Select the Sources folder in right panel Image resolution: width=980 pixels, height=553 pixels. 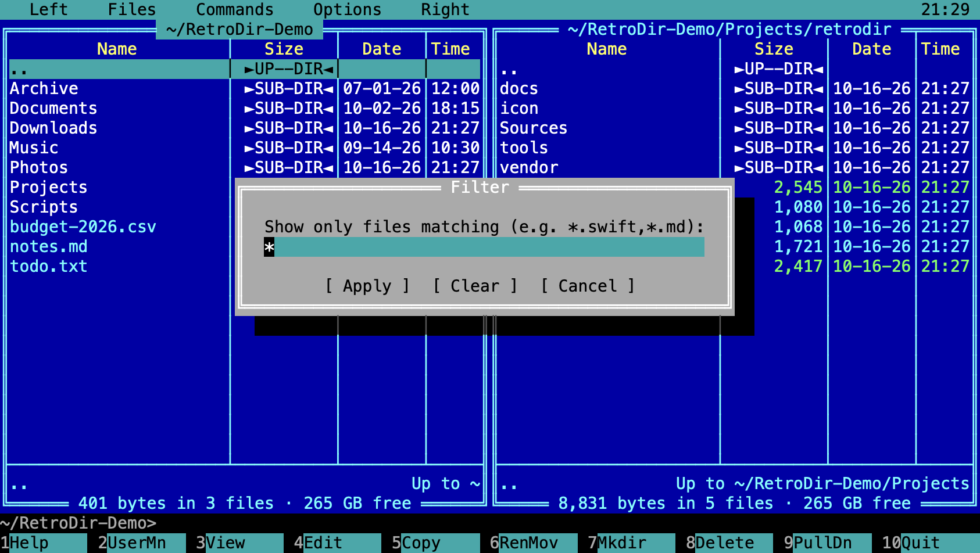pyautogui.click(x=735, y=128)
